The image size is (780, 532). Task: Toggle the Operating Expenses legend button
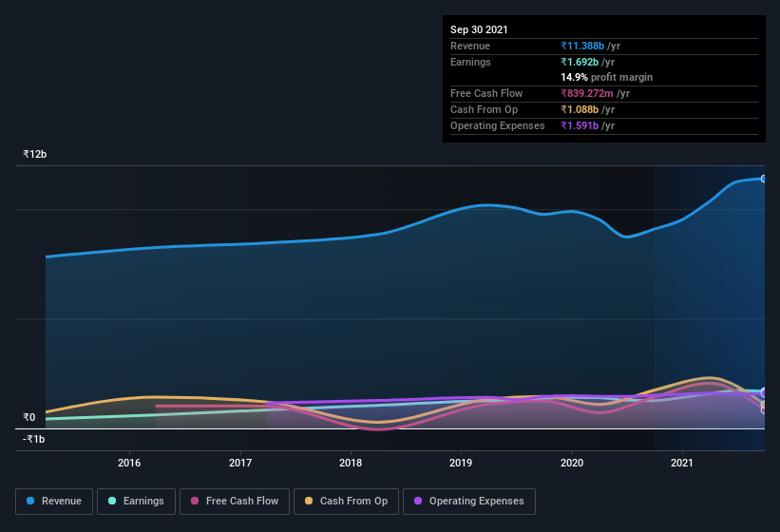click(x=469, y=502)
